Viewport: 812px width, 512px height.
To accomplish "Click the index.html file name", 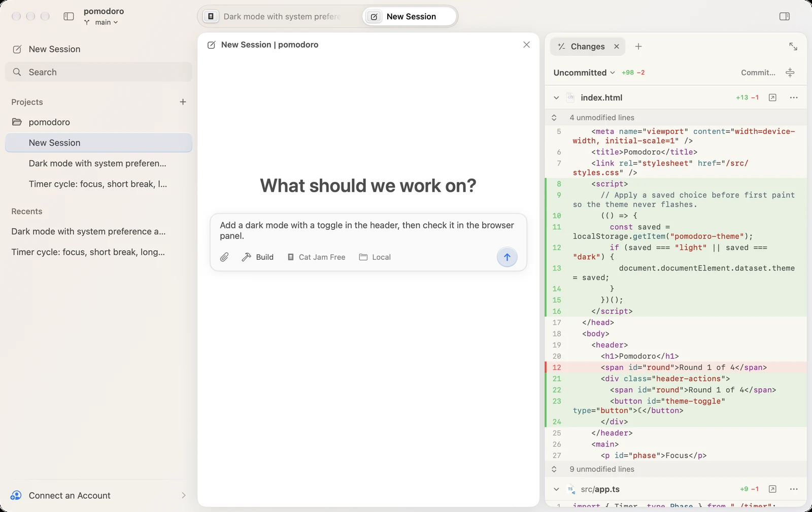I will click(601, 97).
